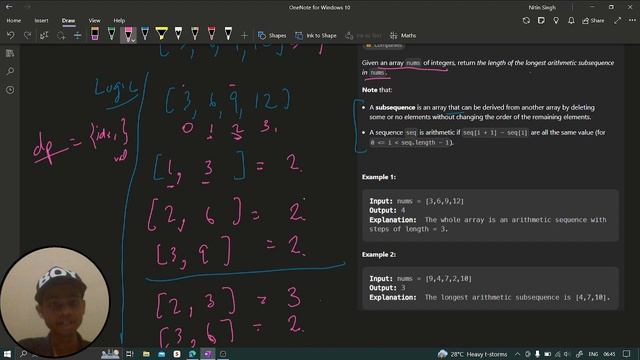Share this notebook
Screen dimensions: 640x360
593,20
